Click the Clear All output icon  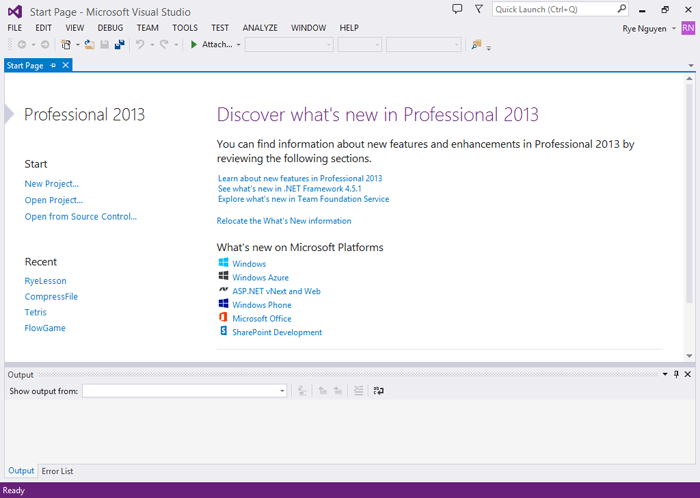[x=358, y=391]
